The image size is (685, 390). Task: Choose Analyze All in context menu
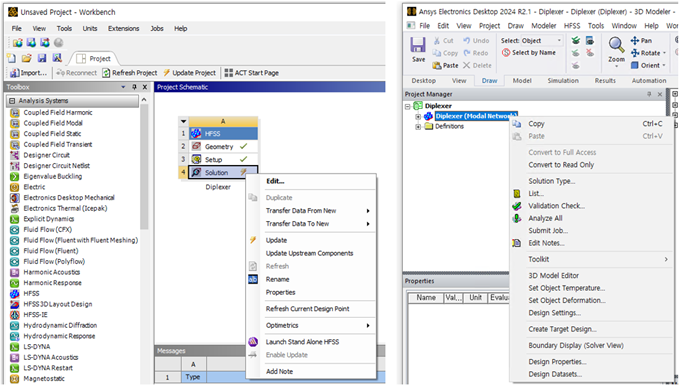point(545,218)
